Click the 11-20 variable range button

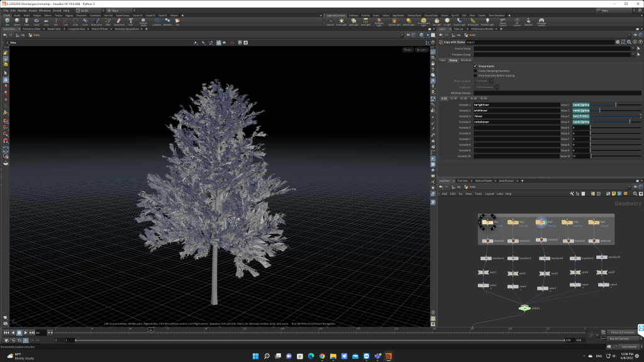pos(453,98)
